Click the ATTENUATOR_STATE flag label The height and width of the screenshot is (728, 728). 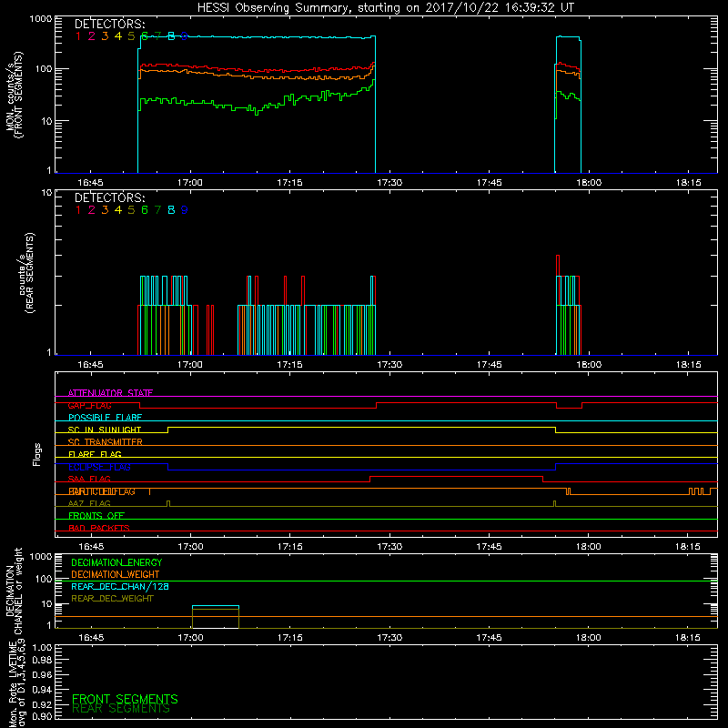[110, 393]
